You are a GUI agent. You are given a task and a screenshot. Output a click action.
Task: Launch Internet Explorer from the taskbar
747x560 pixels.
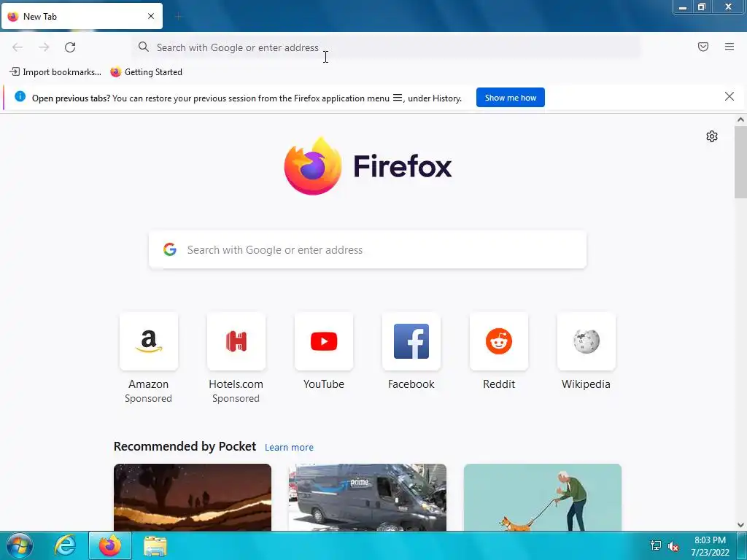tap(65, 545)
